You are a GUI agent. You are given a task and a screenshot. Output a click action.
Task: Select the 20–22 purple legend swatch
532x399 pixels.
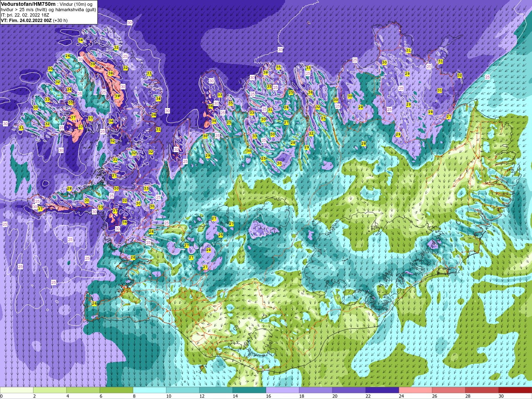(x=349, y=390)
